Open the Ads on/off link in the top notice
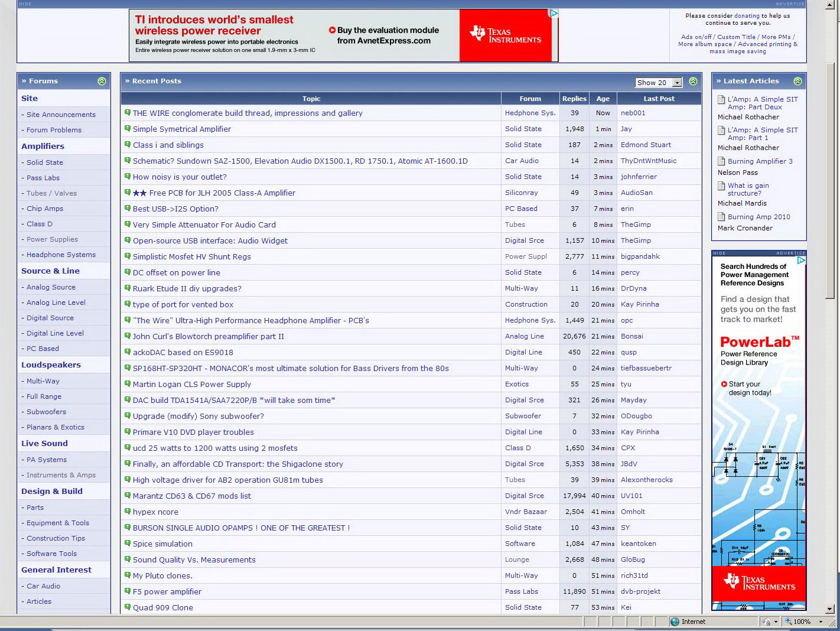840x631 pixels. point(696,37)
